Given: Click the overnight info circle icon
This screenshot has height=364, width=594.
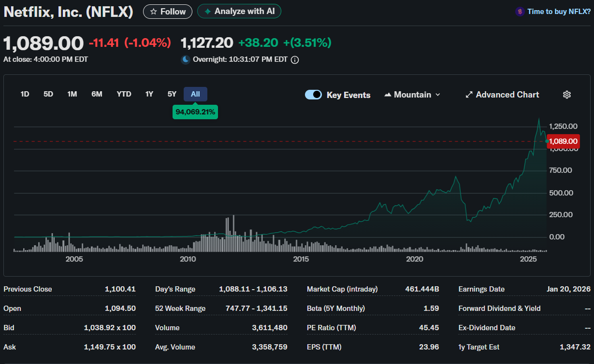Looking at the screenshot, I should (295, 60).
